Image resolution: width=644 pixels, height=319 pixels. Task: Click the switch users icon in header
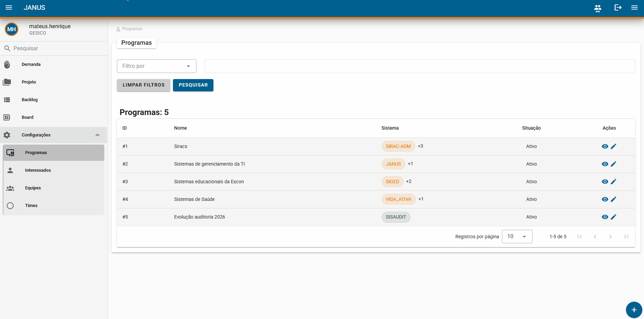point(597,8)
